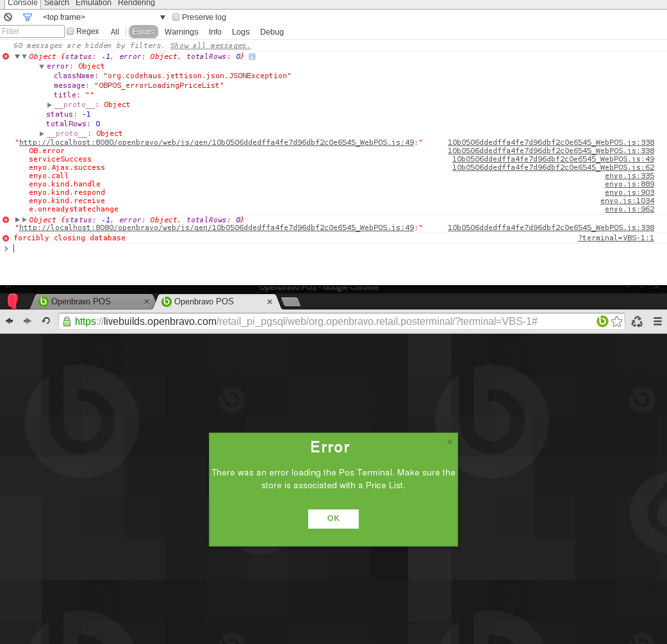The image size is (667, 644).
Task: Bookmark this page with the star icon
Action: click(x=617, y=322)
